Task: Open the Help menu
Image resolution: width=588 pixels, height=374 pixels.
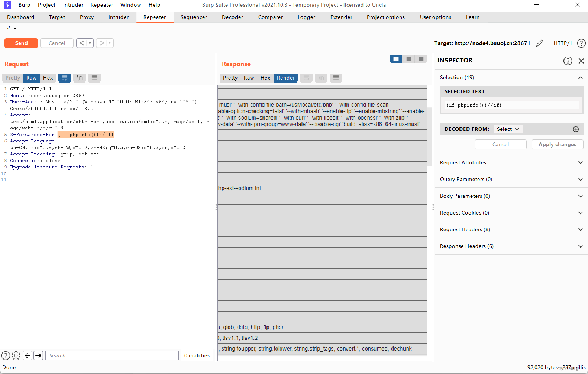Action: 154,5
